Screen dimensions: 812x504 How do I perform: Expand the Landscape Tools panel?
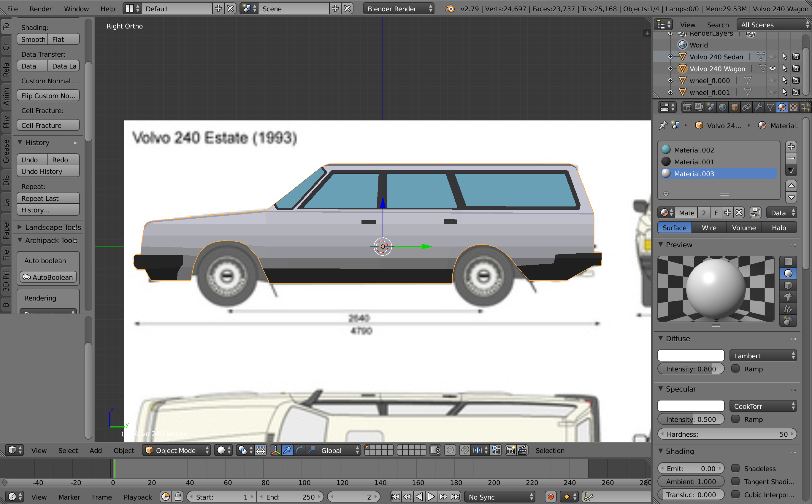(x=20, y=227)
